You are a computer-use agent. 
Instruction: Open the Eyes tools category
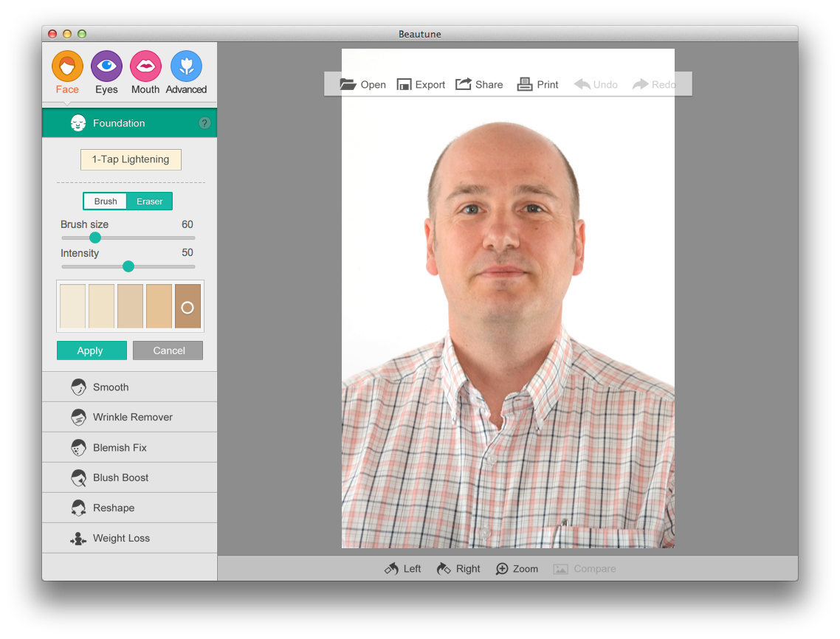pos(106,66)
